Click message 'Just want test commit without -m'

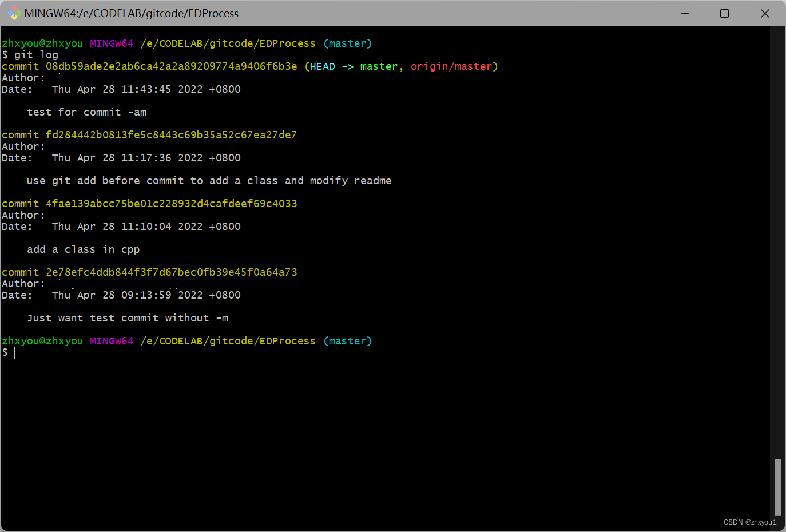click(128, 318)
